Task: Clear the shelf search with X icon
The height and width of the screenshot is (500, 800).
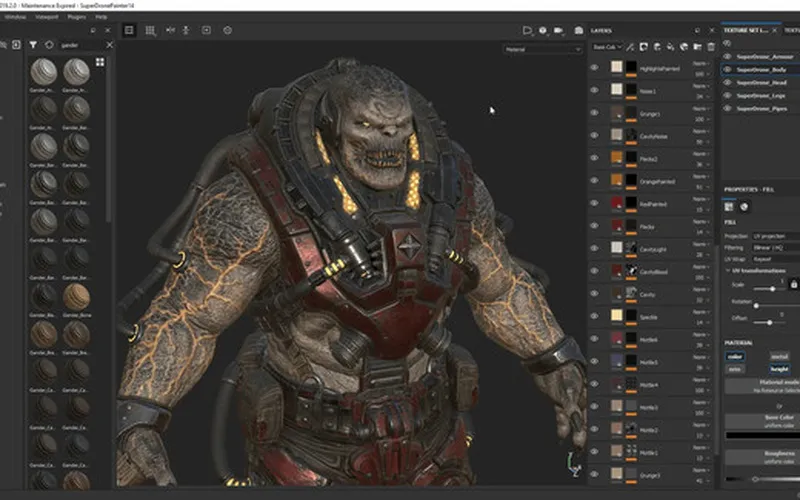Action: 108,45
